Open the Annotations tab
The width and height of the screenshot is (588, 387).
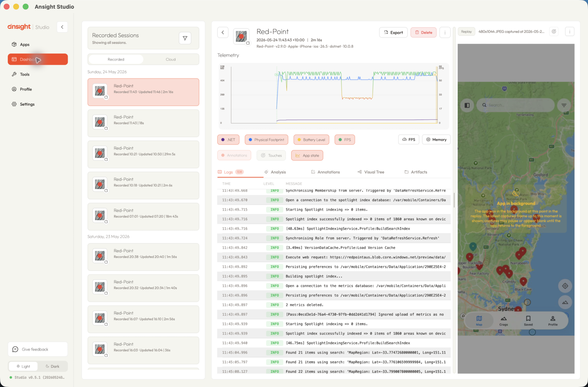325,172
